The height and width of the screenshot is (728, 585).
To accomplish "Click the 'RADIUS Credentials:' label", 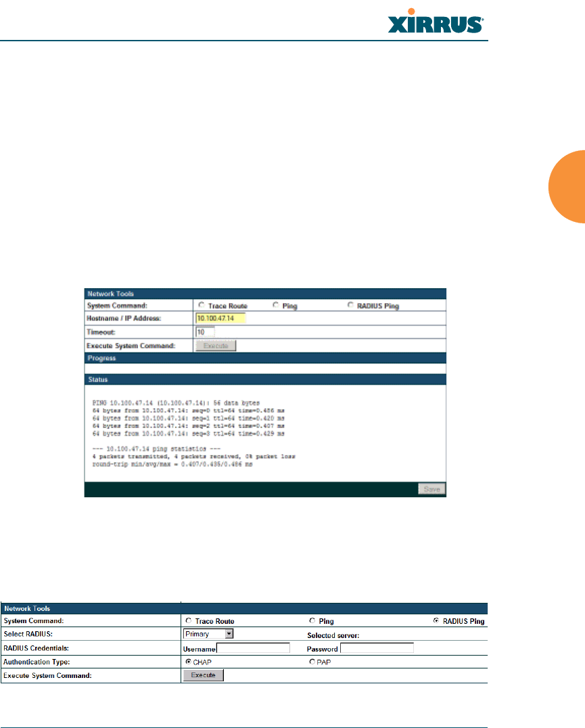I will point(37,648).
